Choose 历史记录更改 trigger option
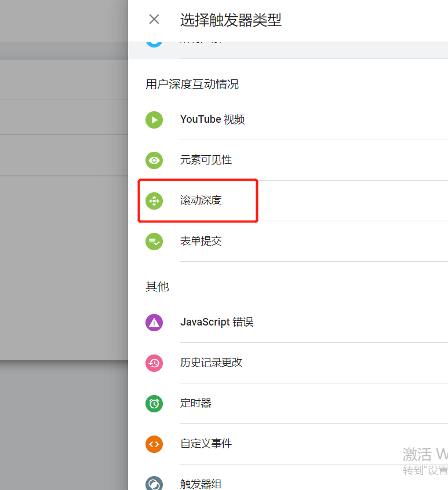The image size is (448, 490). (211, 363)
